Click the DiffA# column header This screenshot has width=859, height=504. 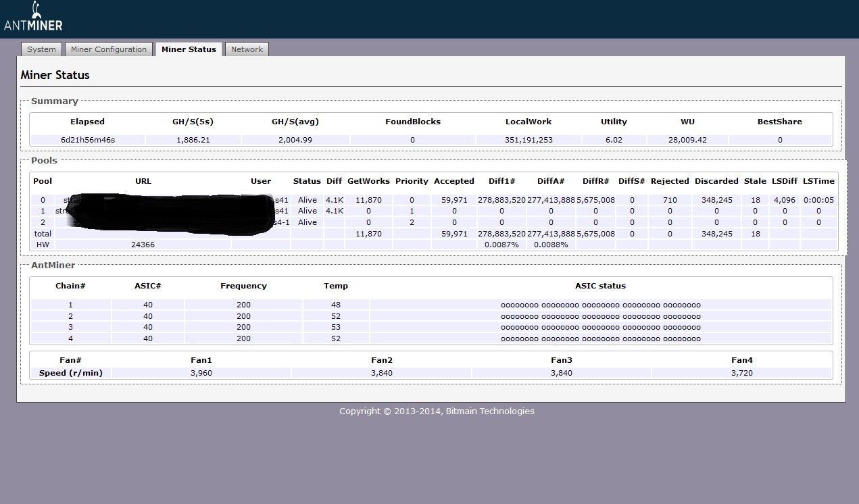pyautogui.click(x=551, y=181)
